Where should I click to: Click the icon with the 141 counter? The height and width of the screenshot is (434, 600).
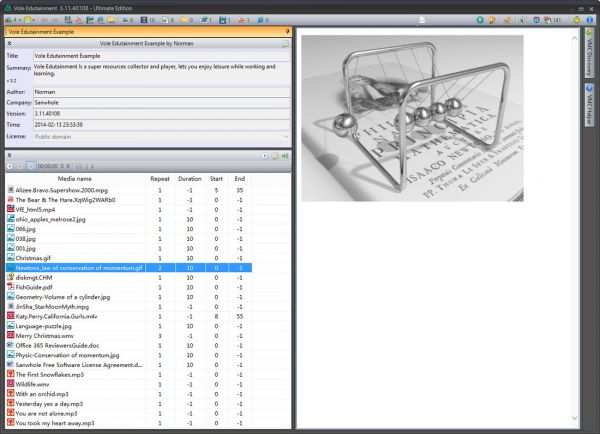pos(548,20)
